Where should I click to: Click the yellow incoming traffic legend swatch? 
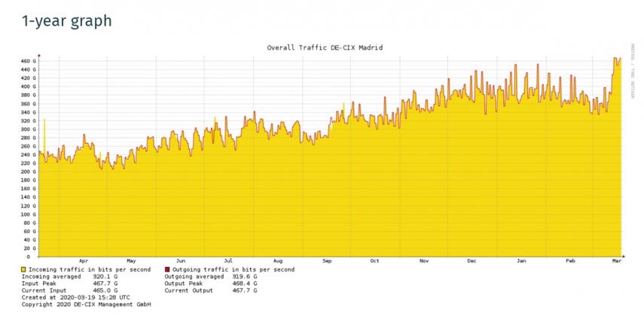24,270
